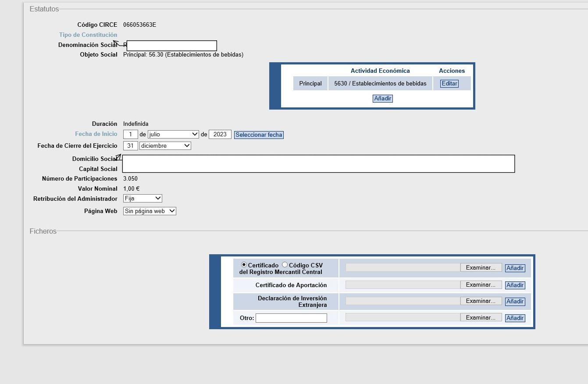The width and height of the screenshot is (588, 384).
Task: Expand the Página Web dropdown
Action: pos(150,211)
